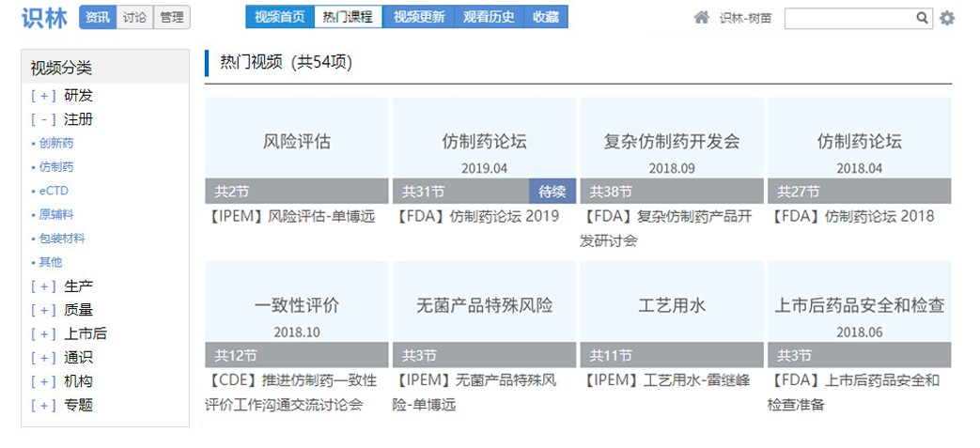The image size is (980, 448).
Task: Click the 共12节 label
Action: (236, 356)
